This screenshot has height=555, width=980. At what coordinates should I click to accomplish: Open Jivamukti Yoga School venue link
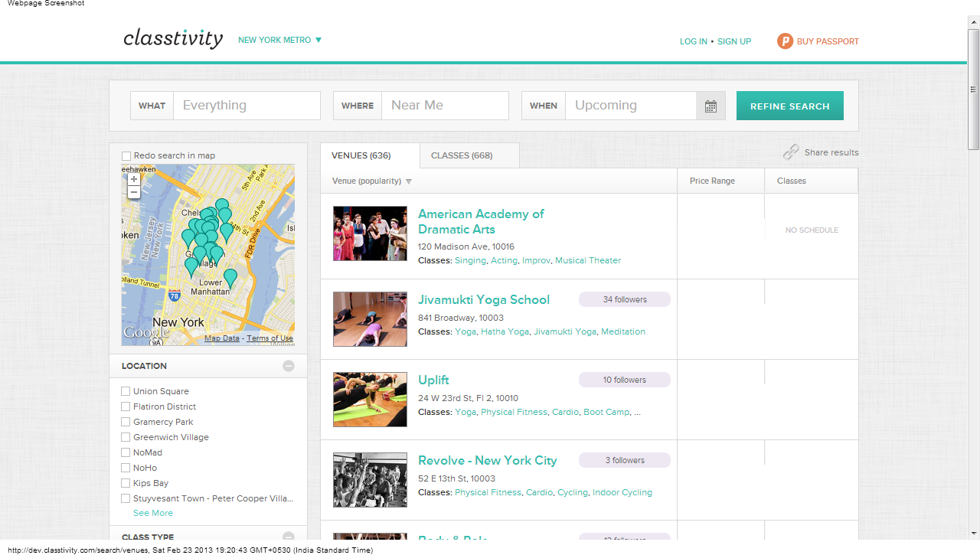pos(484,299)
